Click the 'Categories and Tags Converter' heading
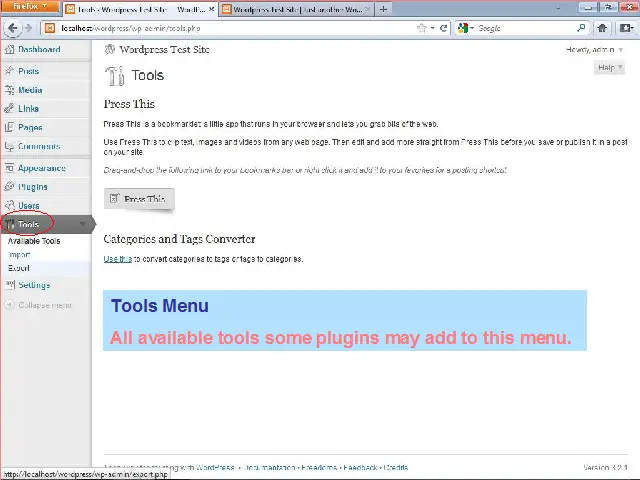 pos(179,239)
